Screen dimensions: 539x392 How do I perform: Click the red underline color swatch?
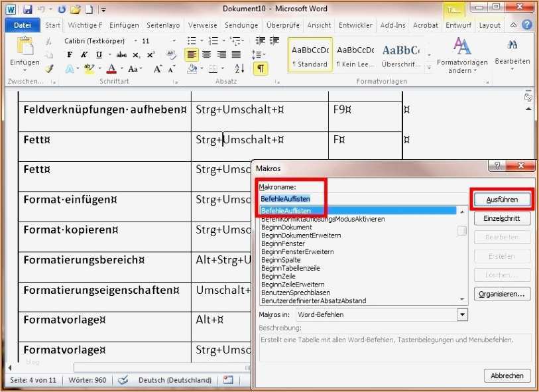[111, 72]
